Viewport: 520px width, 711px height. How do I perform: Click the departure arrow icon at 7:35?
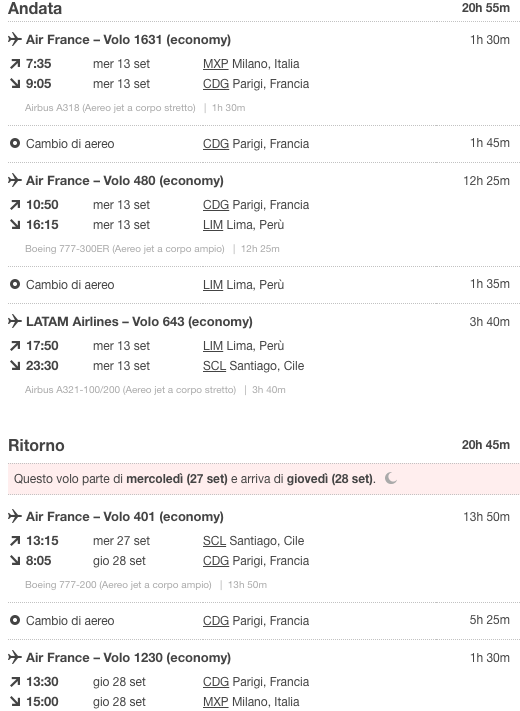pyautogui.click(x=15, y=64)
